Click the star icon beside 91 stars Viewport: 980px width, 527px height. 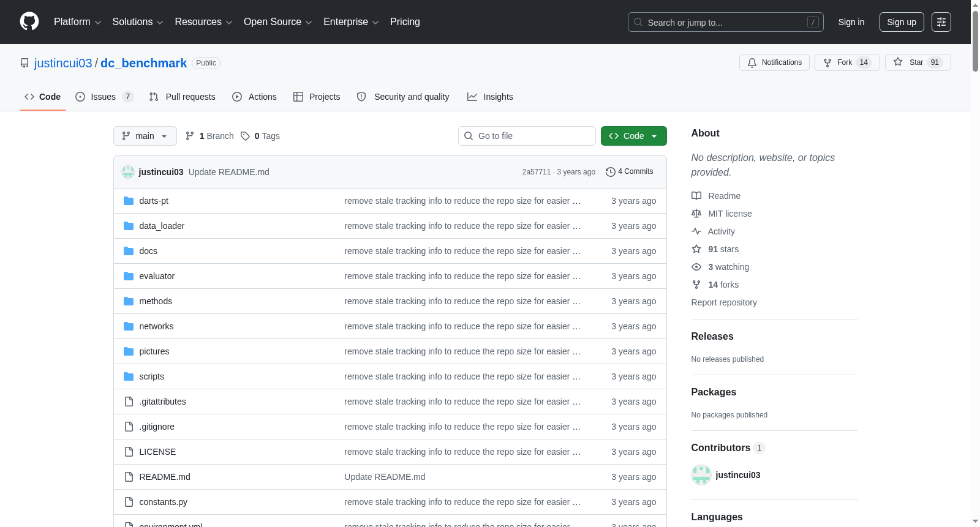[x=696, y=249]
